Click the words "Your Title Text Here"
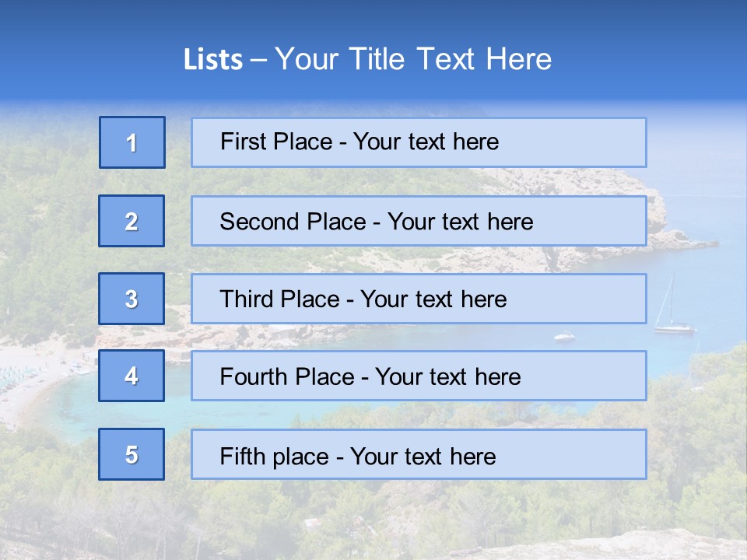The image size is (747, 560). 412,59
